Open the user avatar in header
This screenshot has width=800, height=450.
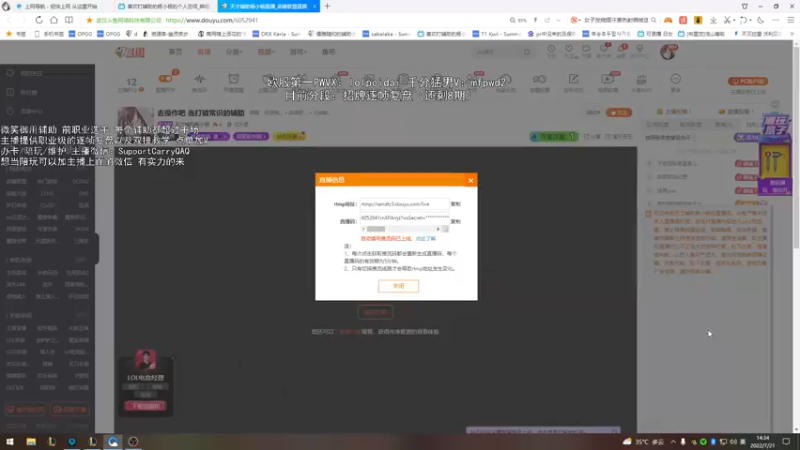click(x=668, y=52)
